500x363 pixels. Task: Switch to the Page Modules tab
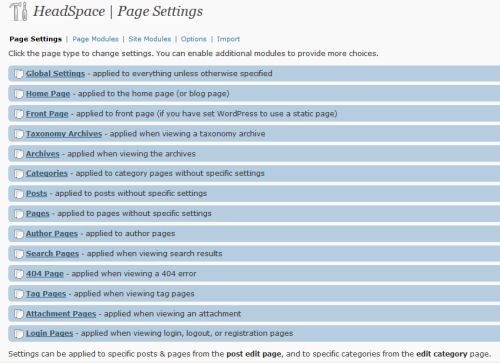tap(95, 39)
